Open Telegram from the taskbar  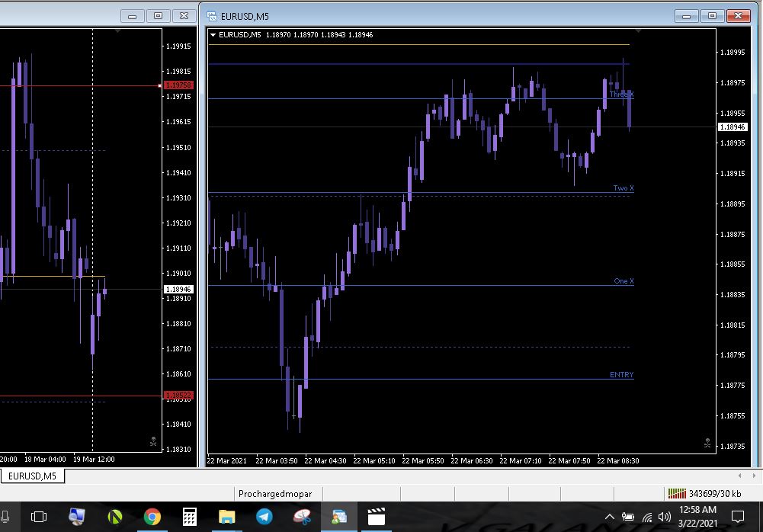[x=264, y=518]
